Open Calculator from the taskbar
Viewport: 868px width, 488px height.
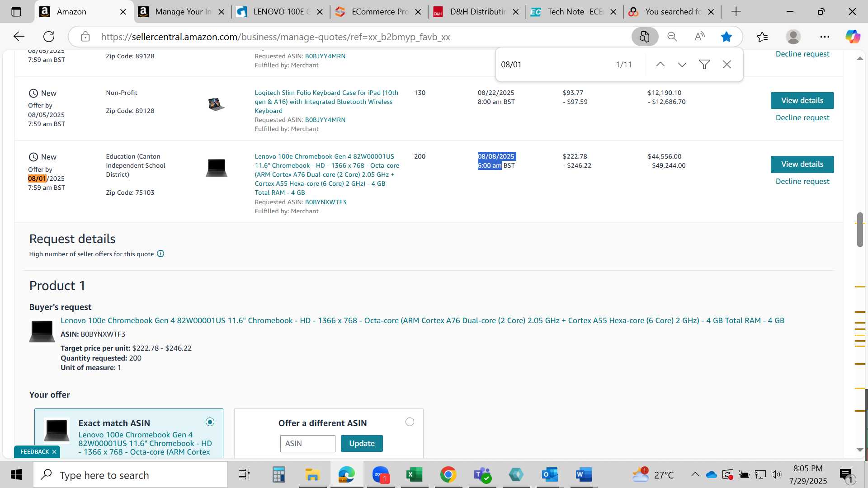pyautogui.click(x=278, y=474)
